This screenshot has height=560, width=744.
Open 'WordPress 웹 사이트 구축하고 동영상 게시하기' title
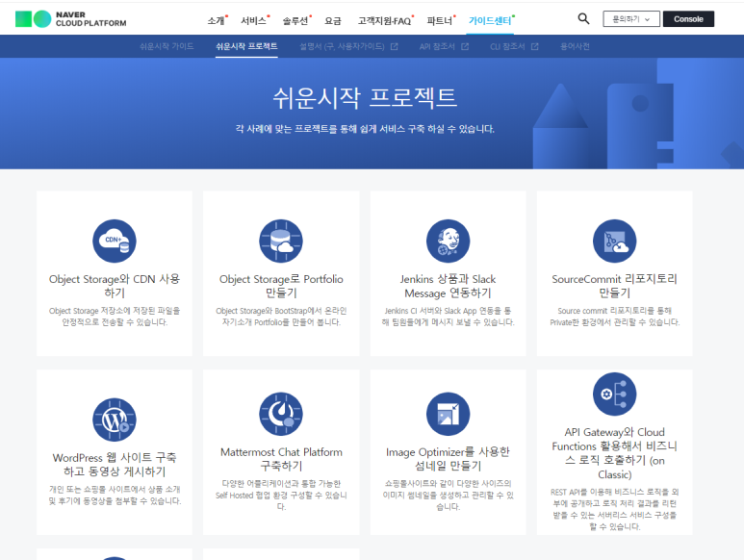115,464
